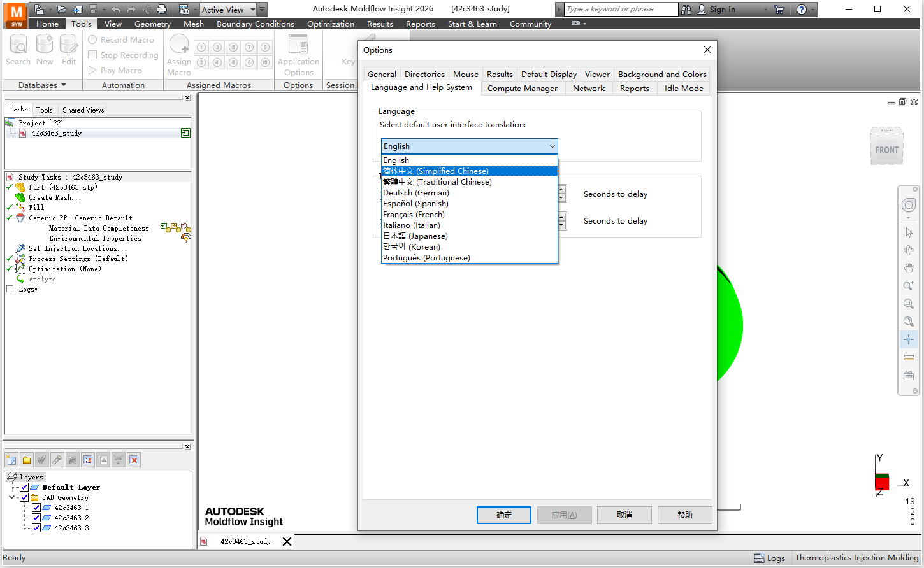Viewport: 924px width, 568px height.
Task: Select Simplified Chinese from language list
Action: point(470,171)
